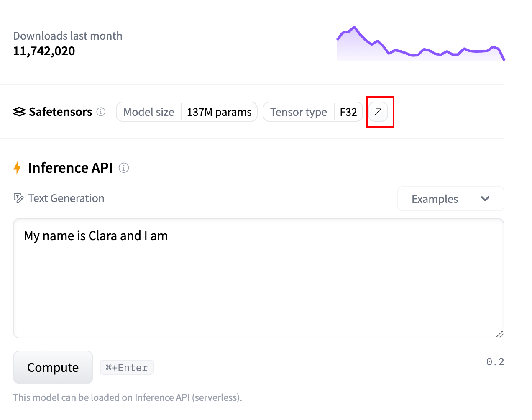Switch to the Text Generation section
532x420 pixels.
(66, 198)
